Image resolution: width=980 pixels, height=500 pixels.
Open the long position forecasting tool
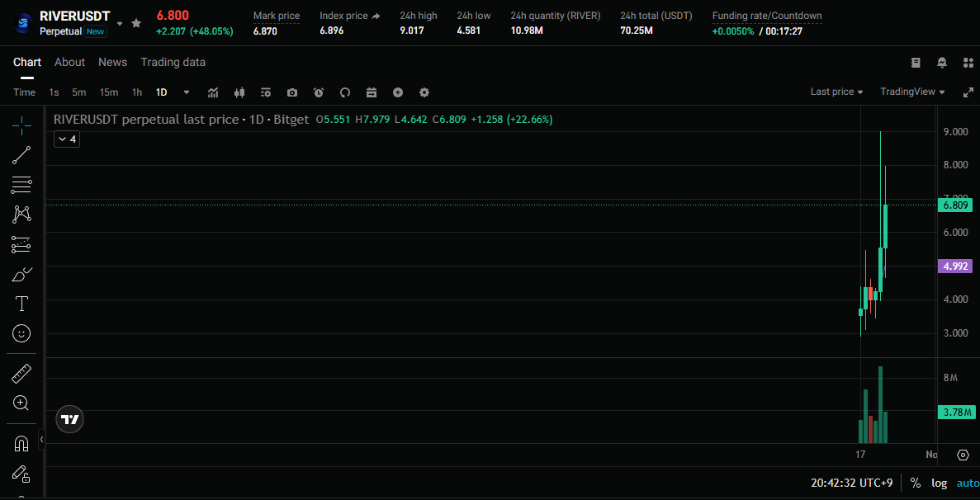click(21, 245)
